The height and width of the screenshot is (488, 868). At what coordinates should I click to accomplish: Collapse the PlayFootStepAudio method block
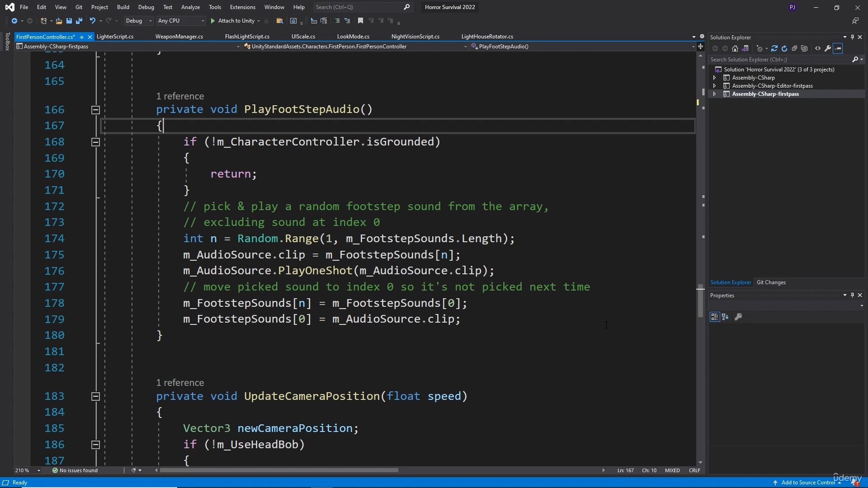pos(95,110)
